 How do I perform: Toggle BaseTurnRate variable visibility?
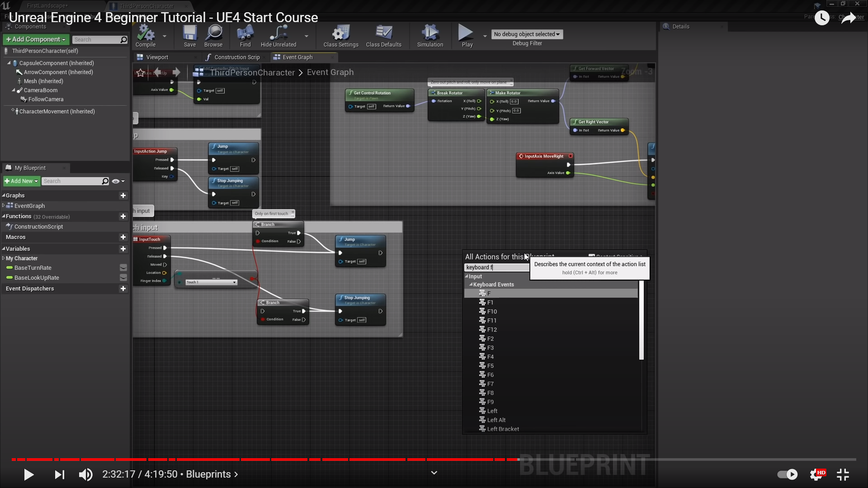123,268
